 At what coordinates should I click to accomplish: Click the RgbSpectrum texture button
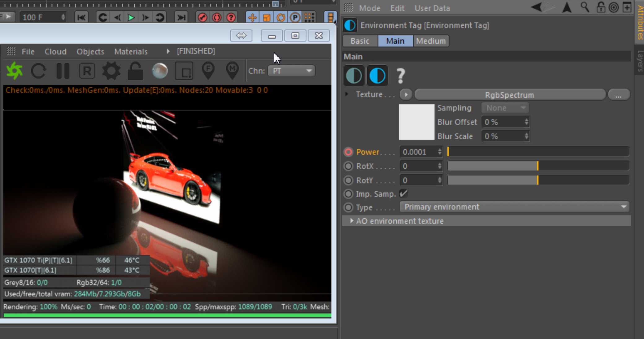(x=510, y=95)
